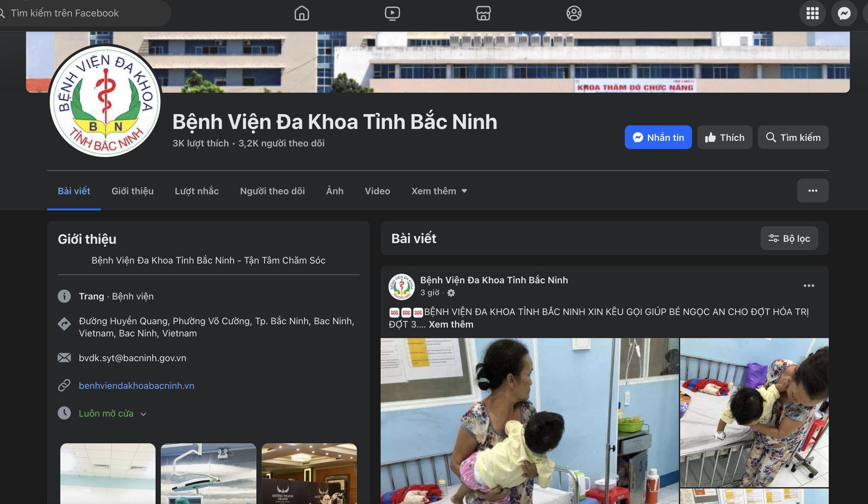Open benhviendakhoabacninh.vn website link

pyautogui.click(x=136, y=386)
